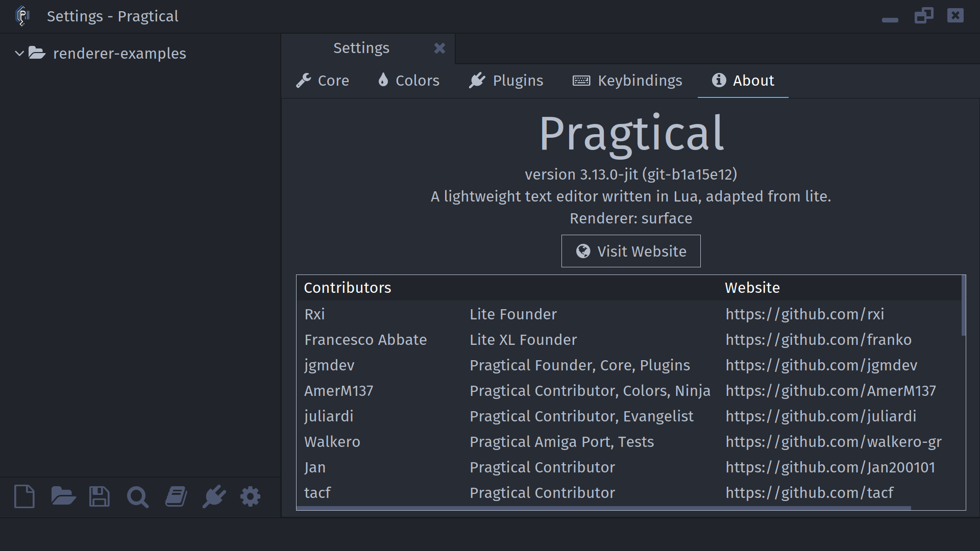Click the save floppy disk icon

(100, 496)
